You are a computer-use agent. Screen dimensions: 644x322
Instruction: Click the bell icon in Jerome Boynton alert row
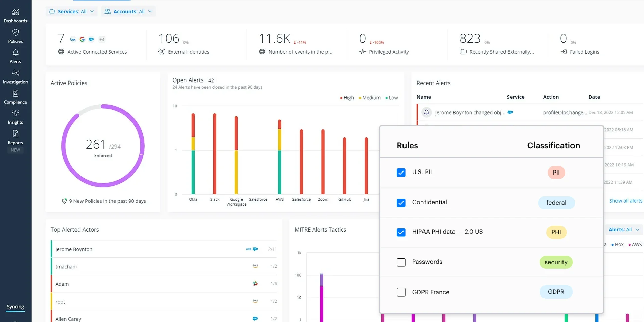(426, 112)
